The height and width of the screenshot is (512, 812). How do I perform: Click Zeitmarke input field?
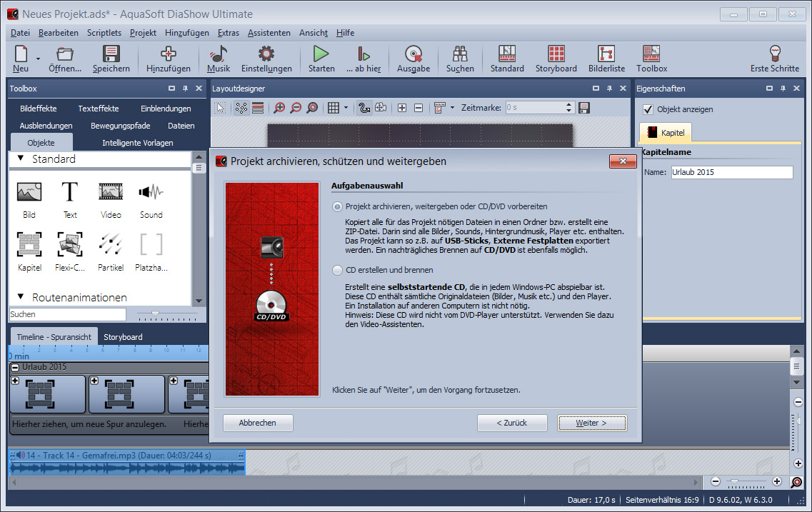click(535, 108)
